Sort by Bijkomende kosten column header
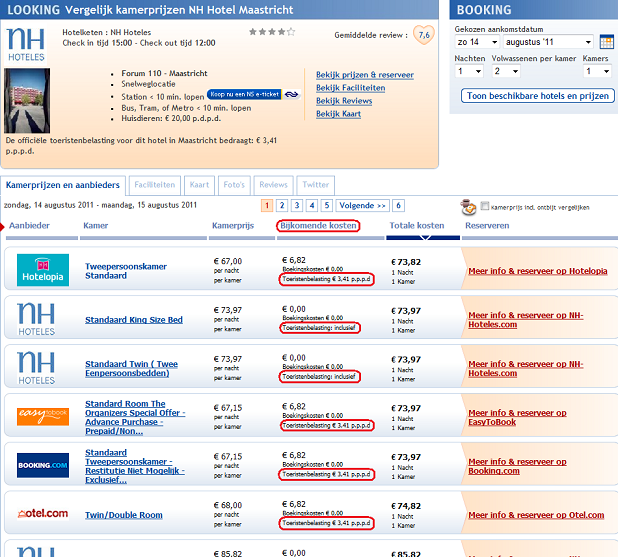 click(318, 225)
